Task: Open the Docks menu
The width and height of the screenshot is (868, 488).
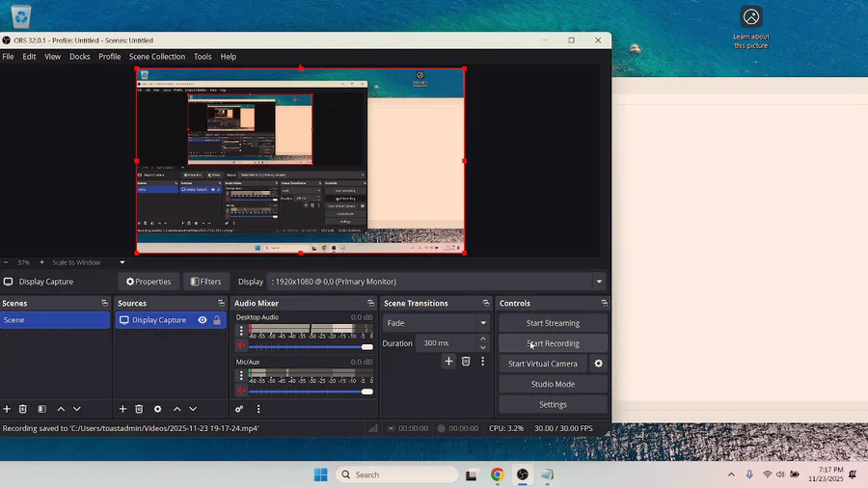Action: pyautogui.click(x=79, y=57)
